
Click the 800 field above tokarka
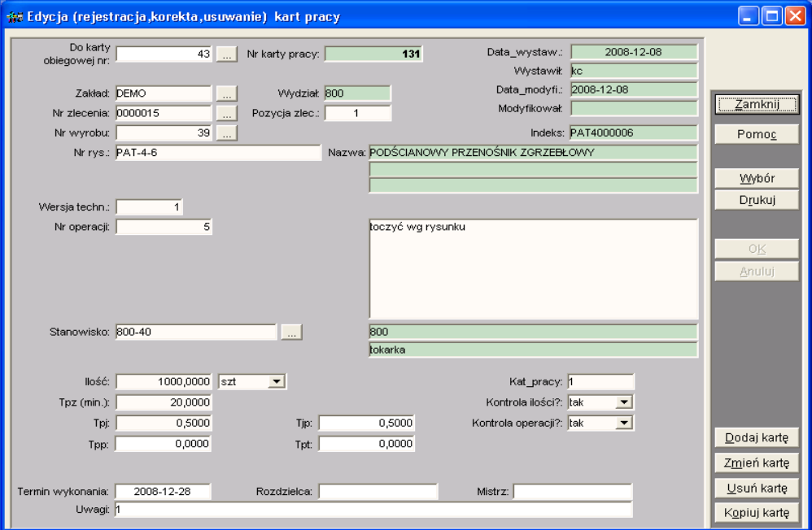(534, 332)
